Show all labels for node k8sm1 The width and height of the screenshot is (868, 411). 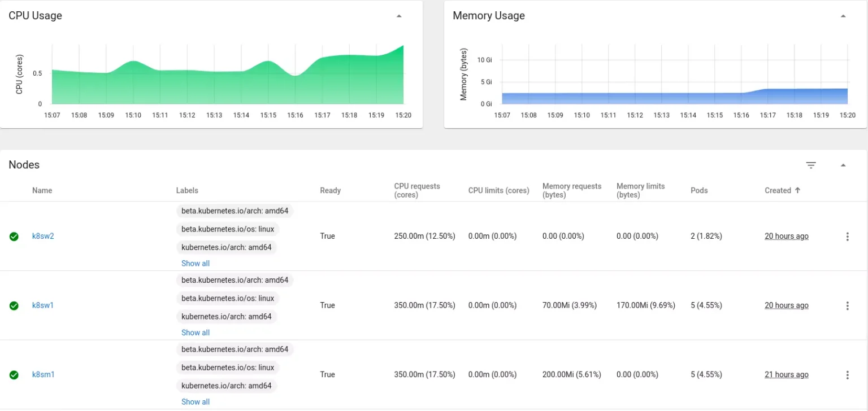pos(195,401)
